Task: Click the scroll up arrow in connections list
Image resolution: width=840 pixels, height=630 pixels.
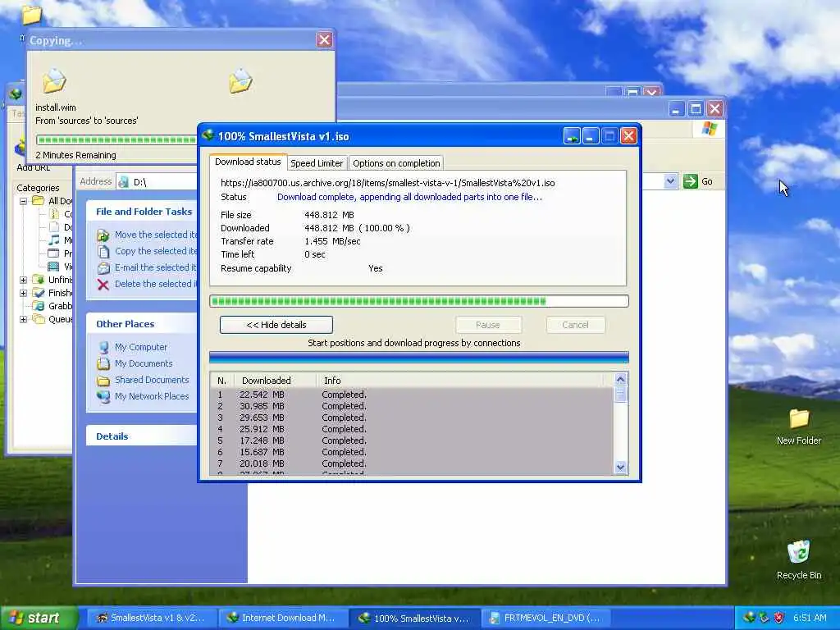Action: point(620,379)
